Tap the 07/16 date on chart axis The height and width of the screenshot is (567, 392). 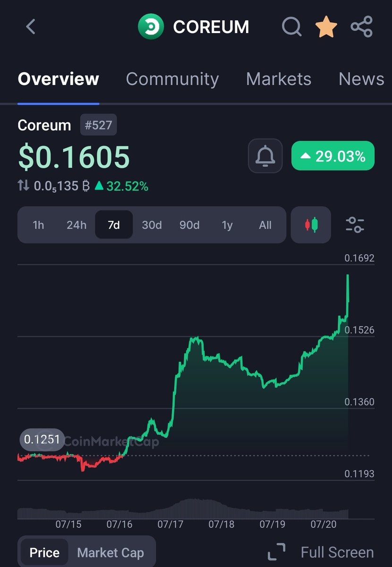(x=119, y=524)
